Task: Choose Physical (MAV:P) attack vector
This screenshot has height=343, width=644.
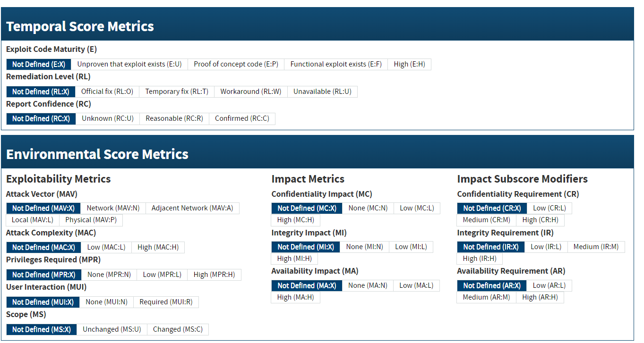Action: pos(91,220)
